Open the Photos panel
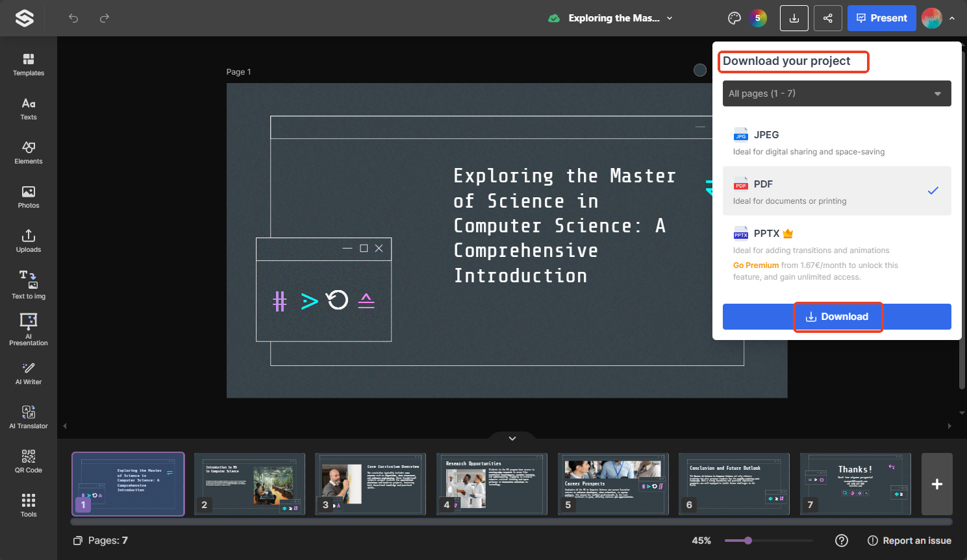The width and height of the screenshot is (967, 560). 29,197
